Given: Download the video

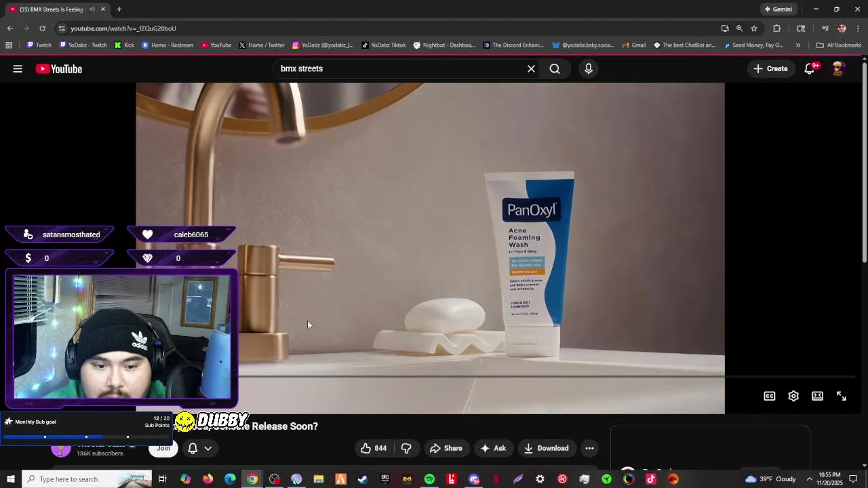Looking at the screenshot, I should [546, 448].
